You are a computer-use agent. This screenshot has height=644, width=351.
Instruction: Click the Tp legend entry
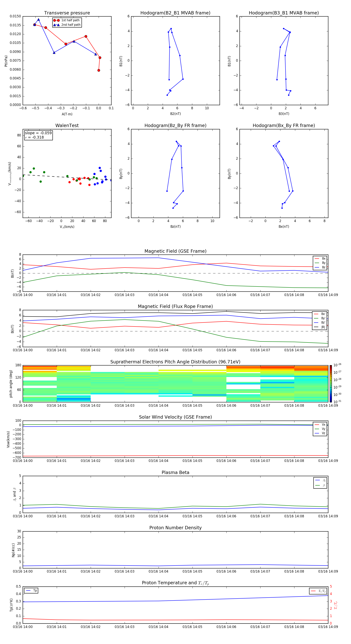click(x=31, y=591)
